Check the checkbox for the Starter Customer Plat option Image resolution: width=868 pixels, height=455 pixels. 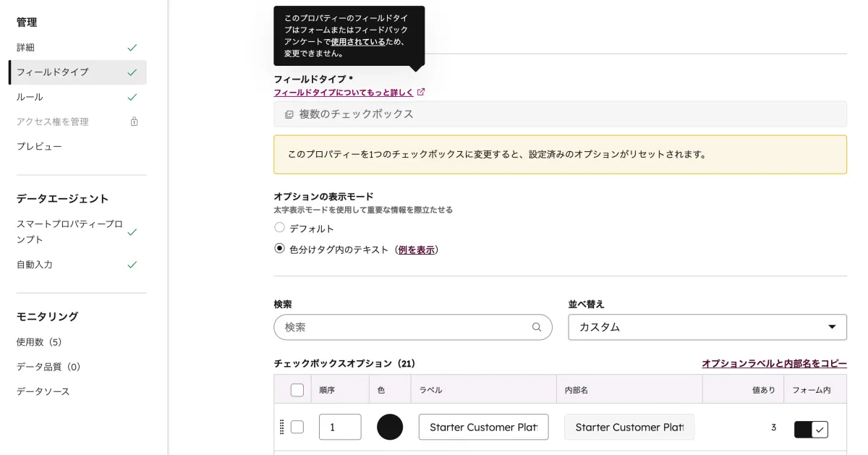click(297, 427)
